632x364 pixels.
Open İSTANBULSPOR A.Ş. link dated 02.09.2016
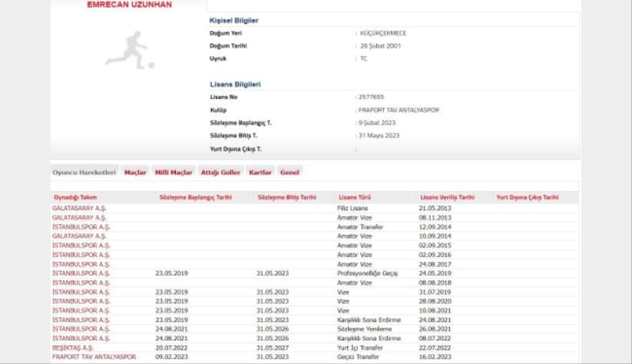81,254
